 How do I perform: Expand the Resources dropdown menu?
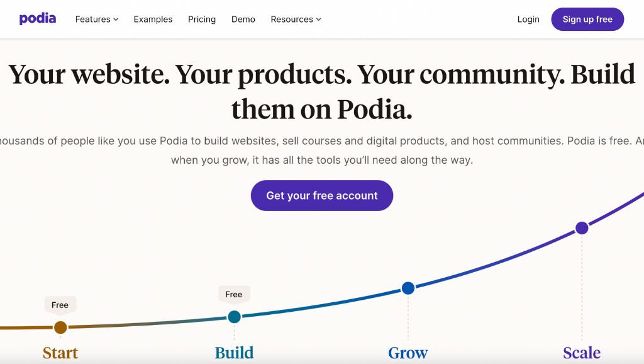point(296,20)
